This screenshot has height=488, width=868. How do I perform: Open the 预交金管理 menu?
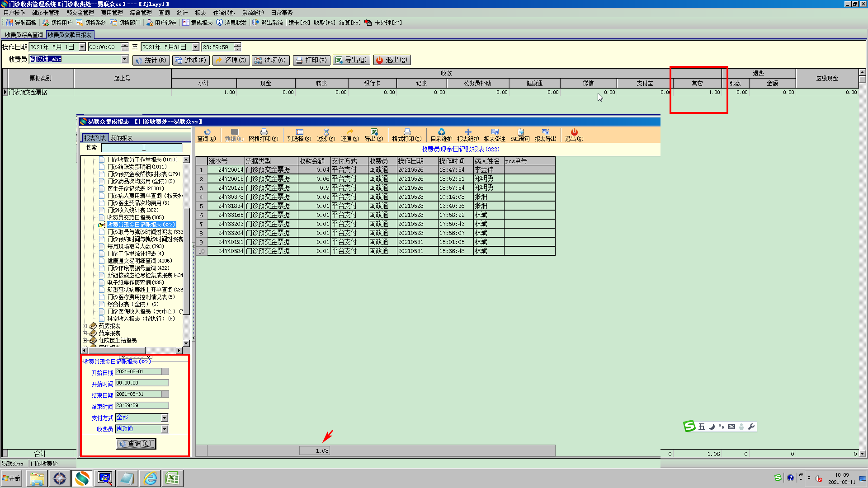pos(80,13)
